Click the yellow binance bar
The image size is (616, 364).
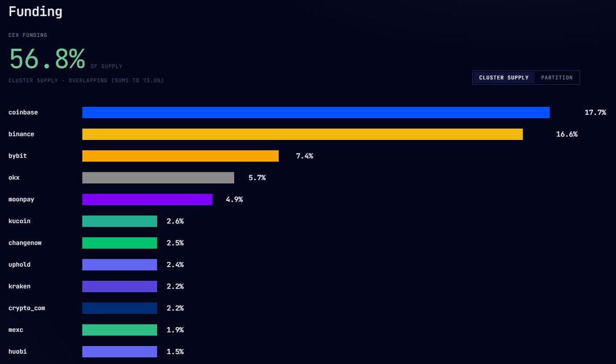pos(302,134)
